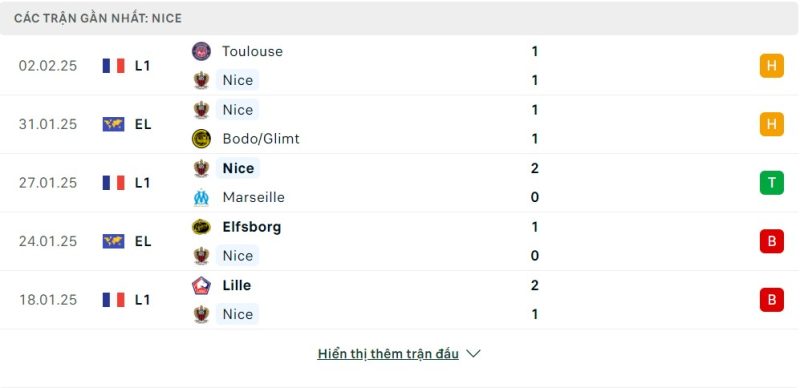
Task: Click the red B badge for Lille match
Action: coord(771,300)
